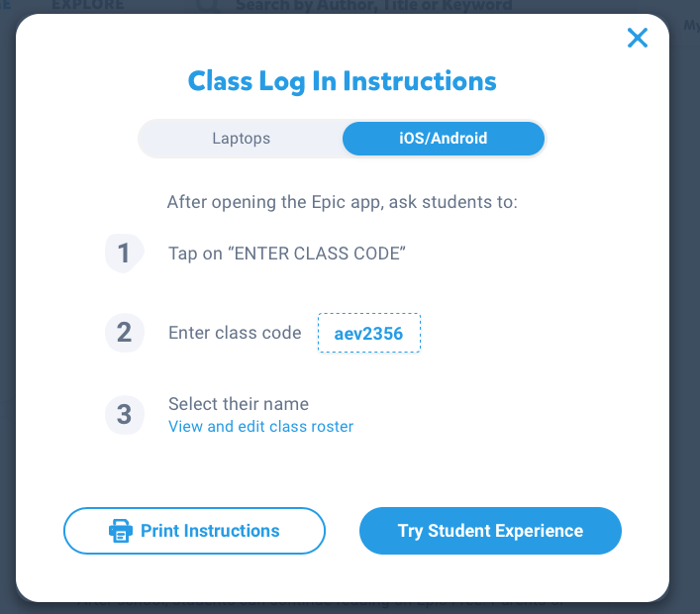Viewport: 700px width, 614px height.
Task: Select the iOS/Android tab
Action: click(444, 139)
